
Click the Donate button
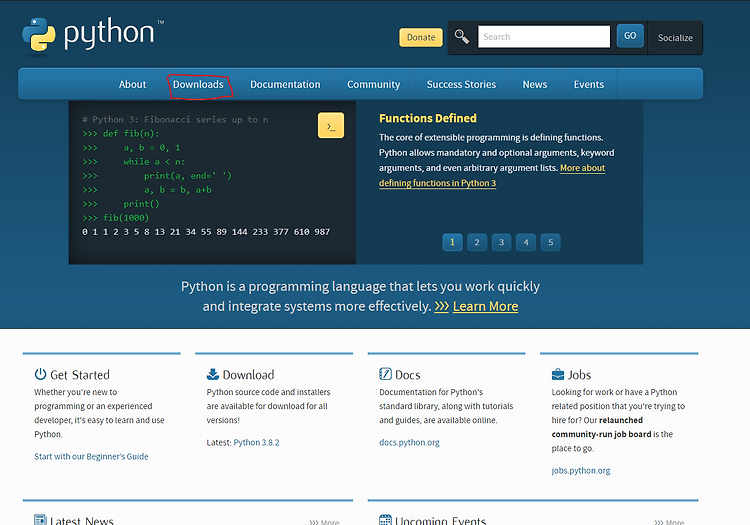421,37
